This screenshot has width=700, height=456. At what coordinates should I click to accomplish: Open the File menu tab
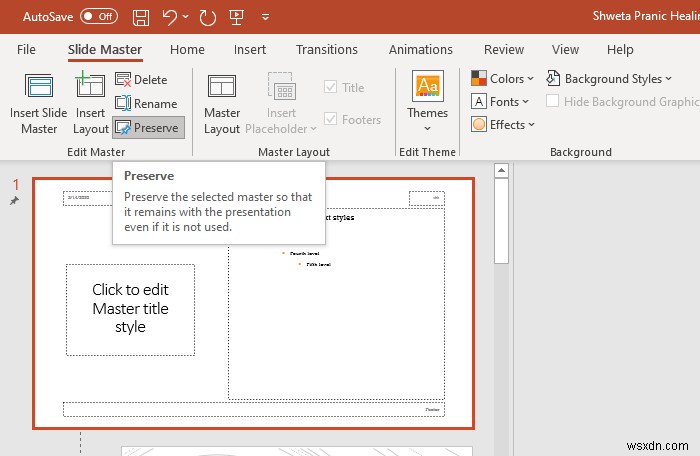tap(27, 50)
